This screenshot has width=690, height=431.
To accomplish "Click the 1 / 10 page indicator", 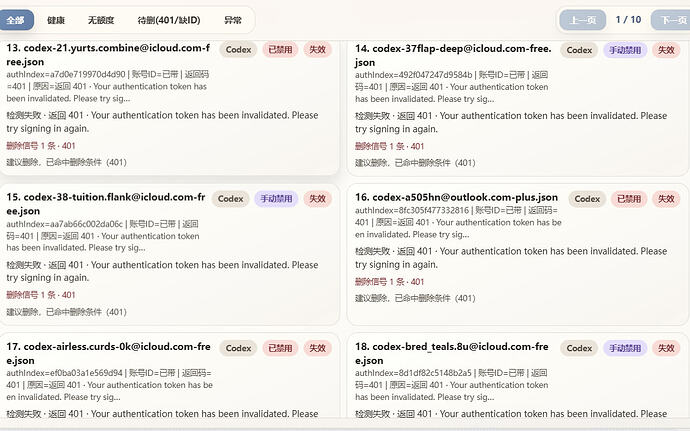I will (x=628, y=19).
